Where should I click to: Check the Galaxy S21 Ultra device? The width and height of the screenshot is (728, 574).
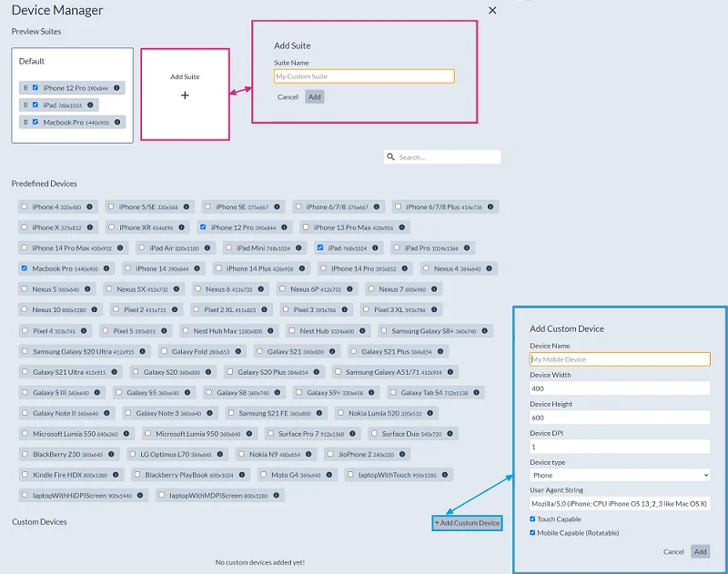25,371
